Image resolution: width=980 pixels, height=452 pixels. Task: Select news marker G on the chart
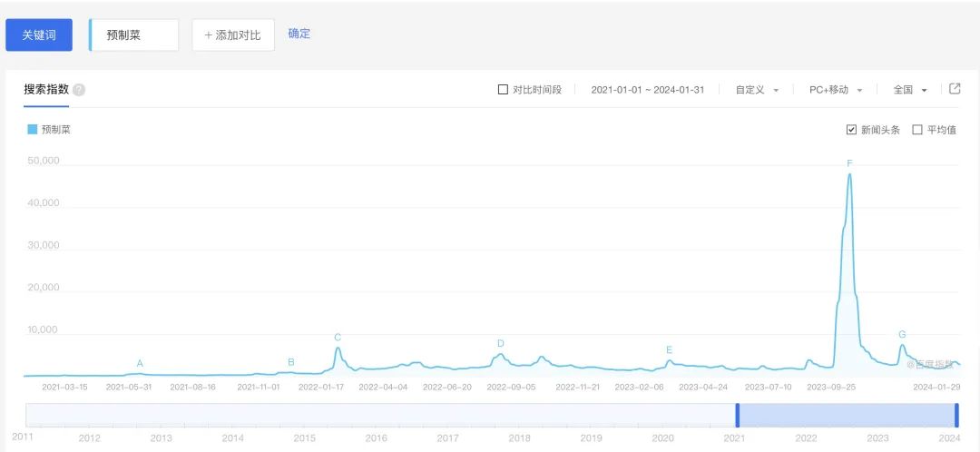(x=902, y=335)
